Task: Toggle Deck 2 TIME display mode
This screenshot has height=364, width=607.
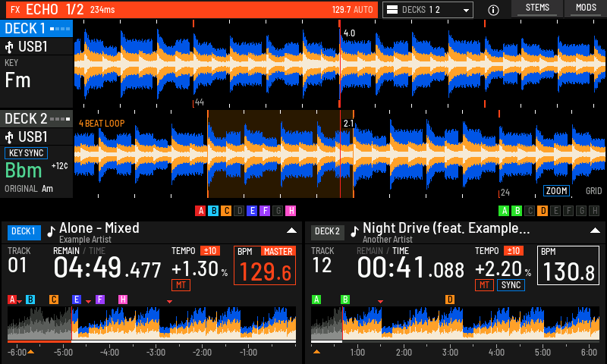Action: coord(401,251)
